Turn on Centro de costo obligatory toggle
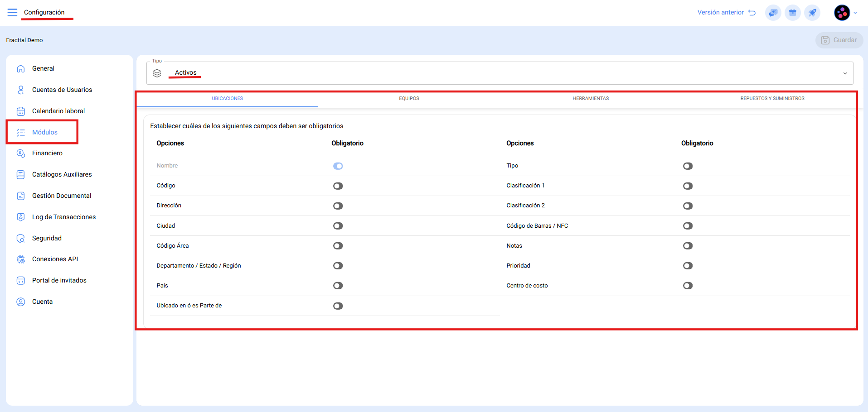Screen dimensions: 868x412 [688, 286]
